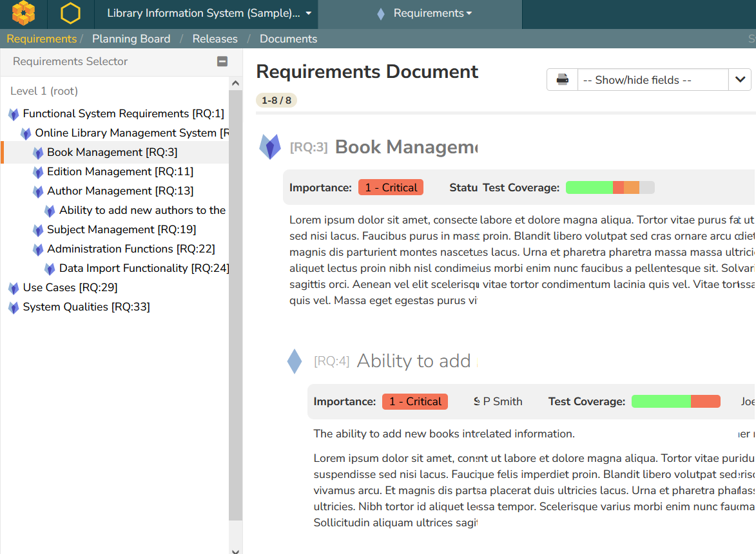Click the Book Management requirement icon in tree
Screen dimensions: 756x554
pos(38,153)
